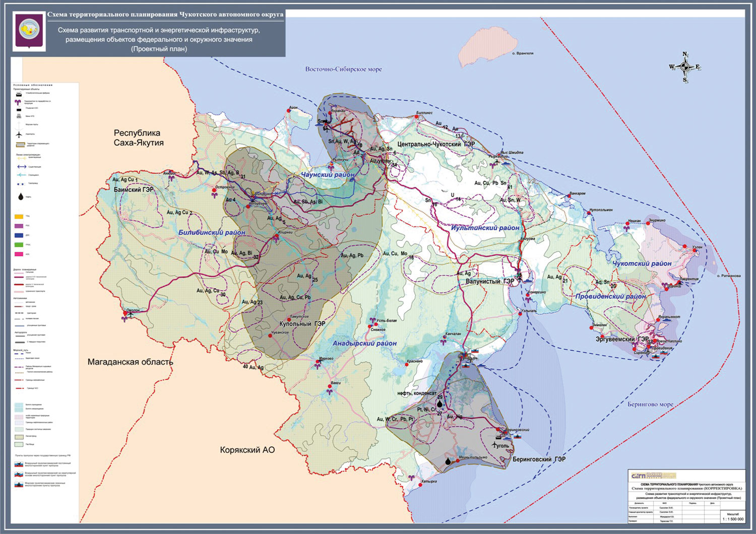Image resolution: width=756 pixels, height=534 pixels.
Task: Select the airplane icon in the legend
Action: pyautogui.click(x=19, y=135)
